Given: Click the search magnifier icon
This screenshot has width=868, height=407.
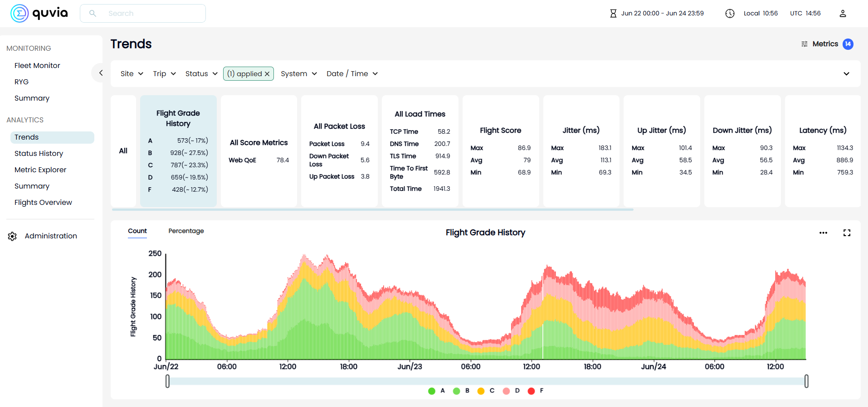Looking at the screenshot, I should [93, 14].
